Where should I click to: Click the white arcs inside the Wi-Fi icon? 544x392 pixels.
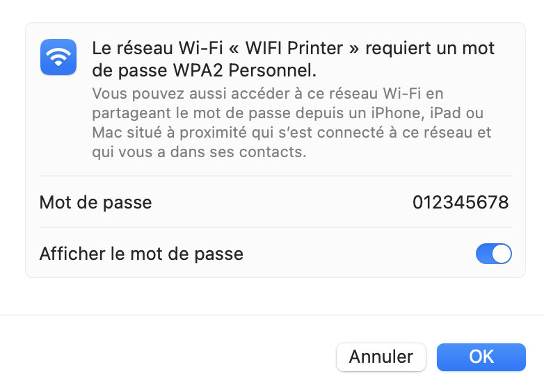click(58, 56)
